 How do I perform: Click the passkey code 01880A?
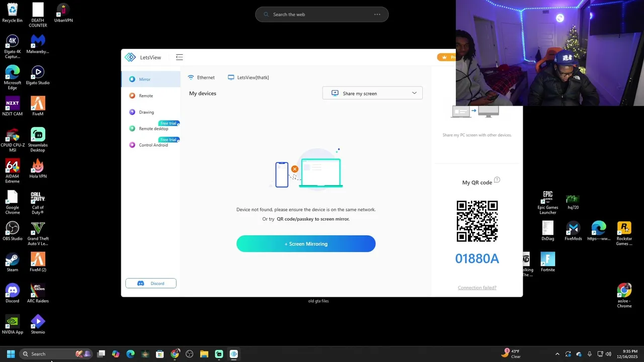(477, 258)
